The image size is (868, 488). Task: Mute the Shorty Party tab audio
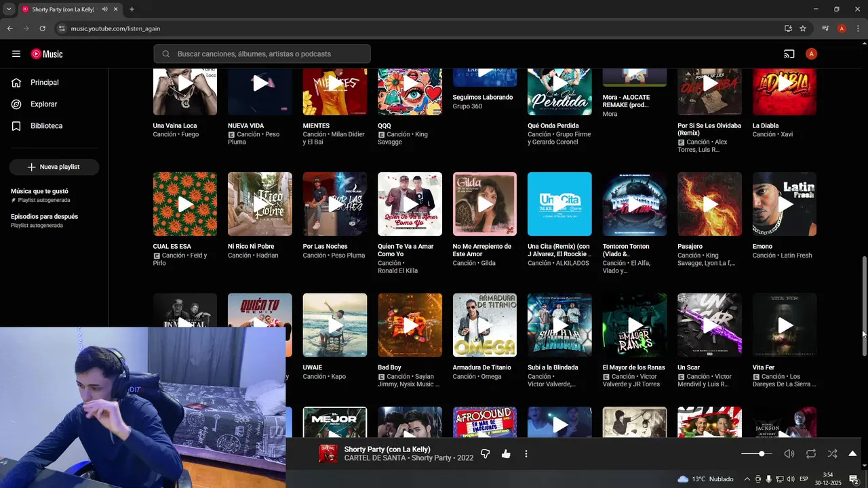(104, 9)
